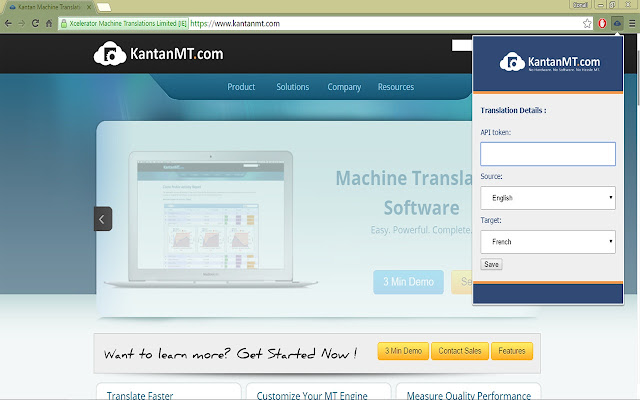
Task: Toggle the KantanMT extension icon
Action: pyautogui.click(x=617, y=24)
